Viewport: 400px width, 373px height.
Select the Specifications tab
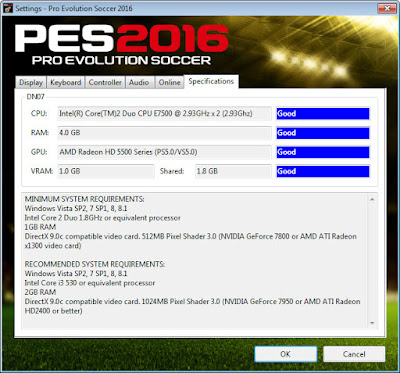(211, 81)
